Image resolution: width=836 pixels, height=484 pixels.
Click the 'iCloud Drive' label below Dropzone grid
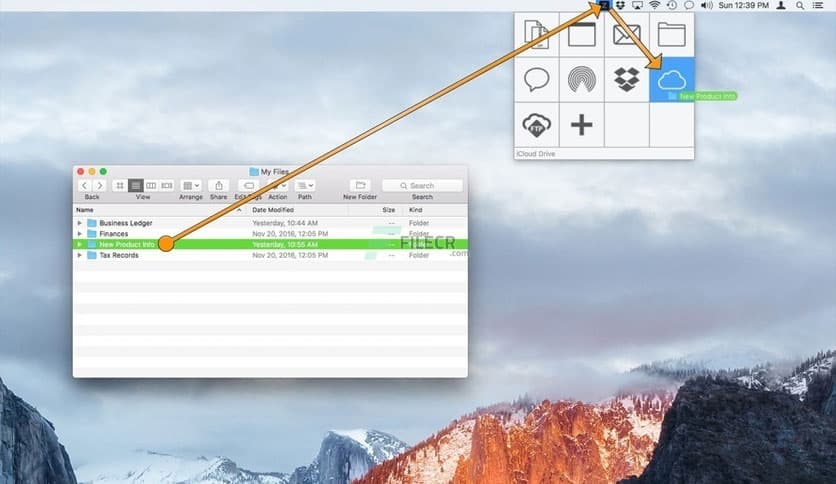click(x=535, y=154)
